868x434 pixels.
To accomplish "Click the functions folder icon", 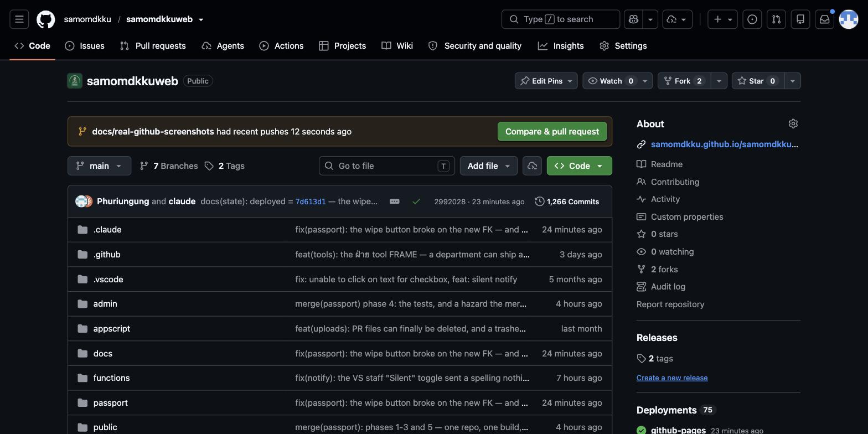I will coord(82,378).
